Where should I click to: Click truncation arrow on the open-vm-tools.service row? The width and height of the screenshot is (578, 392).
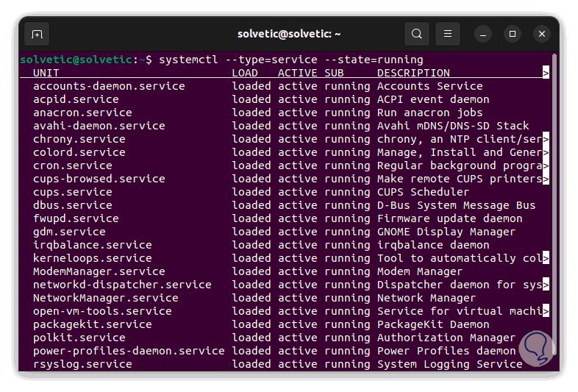(x=546, y=311)
